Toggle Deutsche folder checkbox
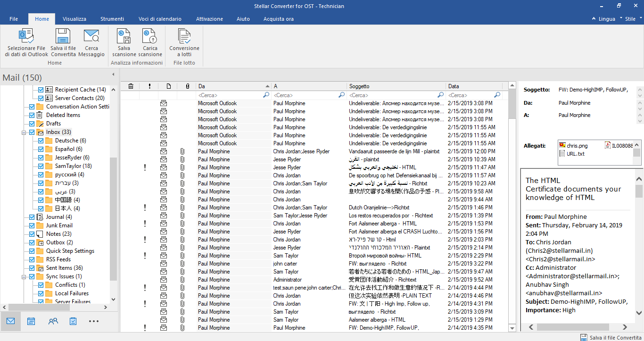Screen dimensions: 644x341 (x=41, y=141)
